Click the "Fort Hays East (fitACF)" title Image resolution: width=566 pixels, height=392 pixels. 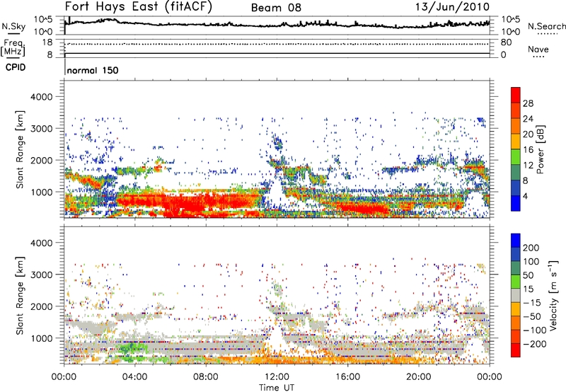139,6
